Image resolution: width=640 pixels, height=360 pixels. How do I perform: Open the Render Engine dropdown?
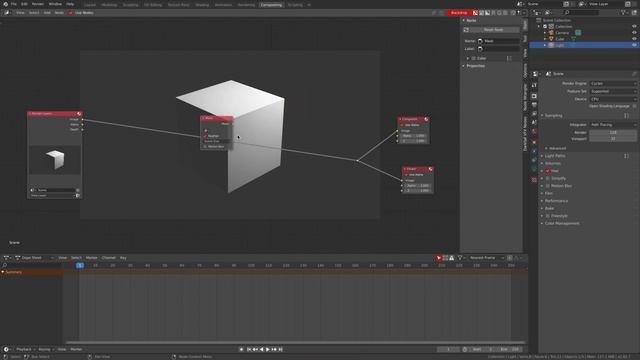click(613, 83)
